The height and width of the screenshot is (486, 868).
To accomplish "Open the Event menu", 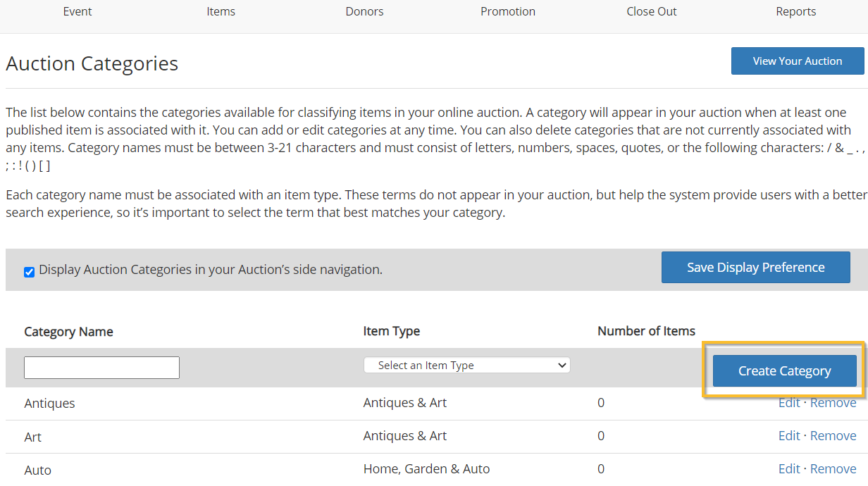I will click(x=77, y=11).
